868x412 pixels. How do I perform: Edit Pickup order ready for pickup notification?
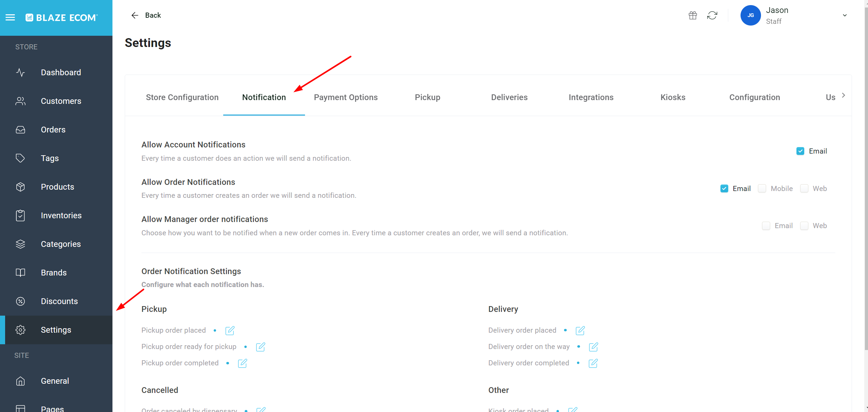pos(261,347)
